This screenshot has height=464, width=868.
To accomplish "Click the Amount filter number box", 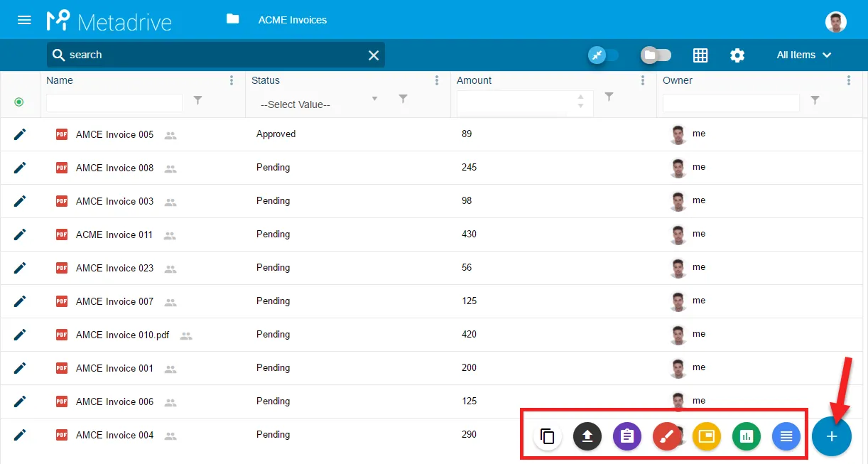I will tap(525, 103).
